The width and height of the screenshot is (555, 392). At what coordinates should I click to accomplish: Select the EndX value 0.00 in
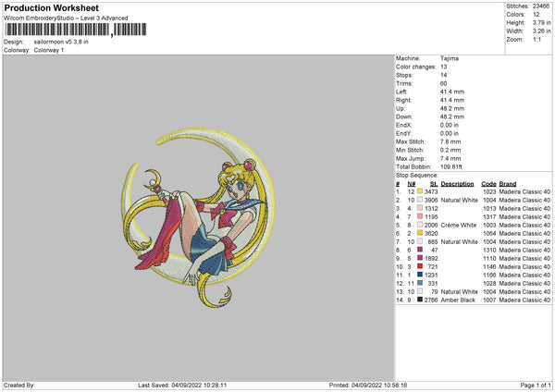450,125
